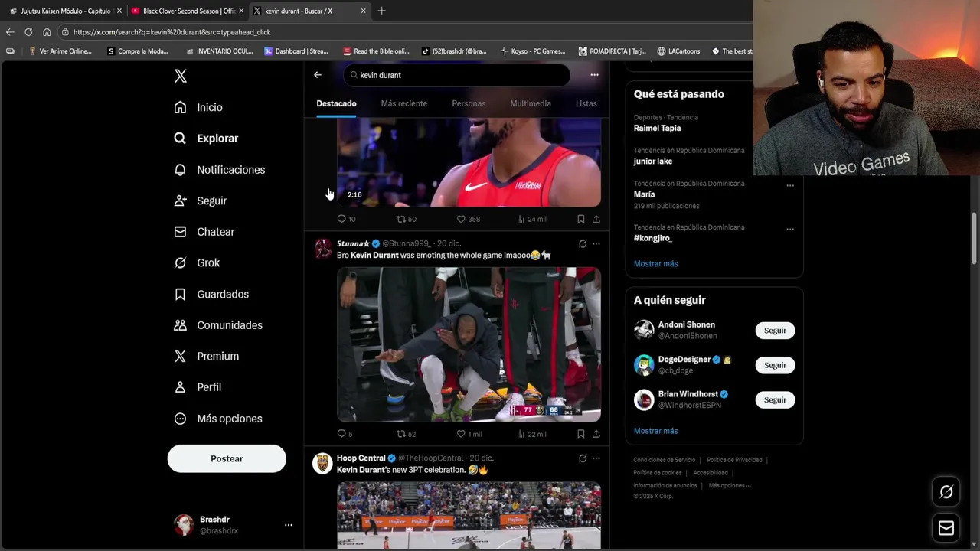Open account menu dots next to Brashdr
This screenshot has width=980, height=551.
(289, 525)
